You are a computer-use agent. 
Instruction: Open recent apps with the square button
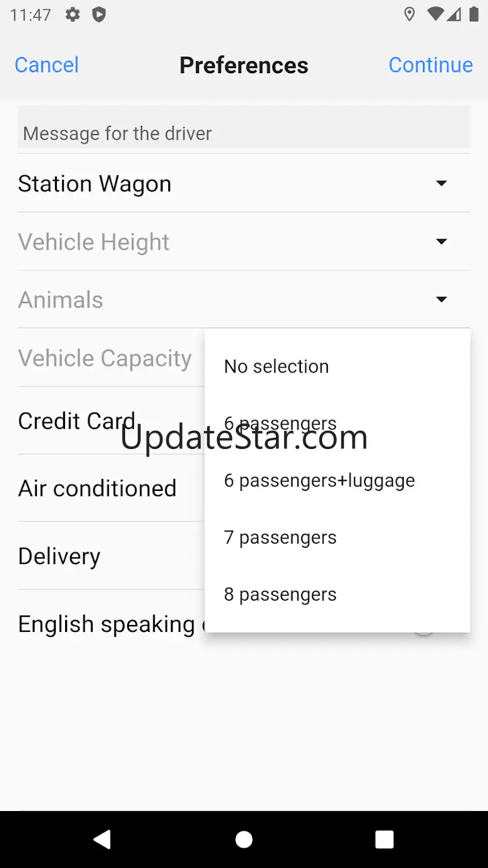pos(384,839)
